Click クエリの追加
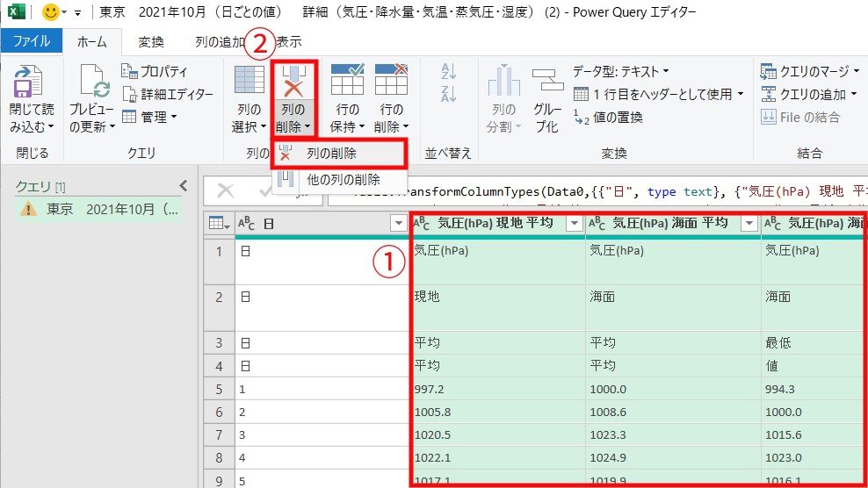 pos(808,94)
